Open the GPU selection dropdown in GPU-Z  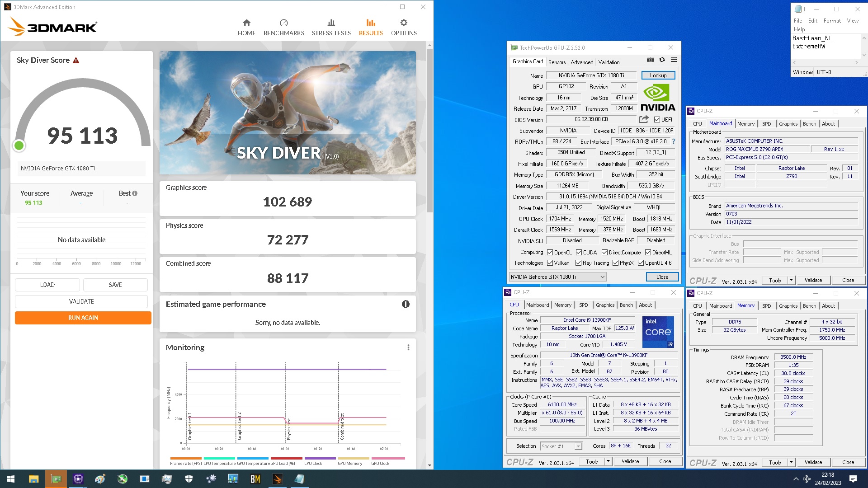coord(557,277)
